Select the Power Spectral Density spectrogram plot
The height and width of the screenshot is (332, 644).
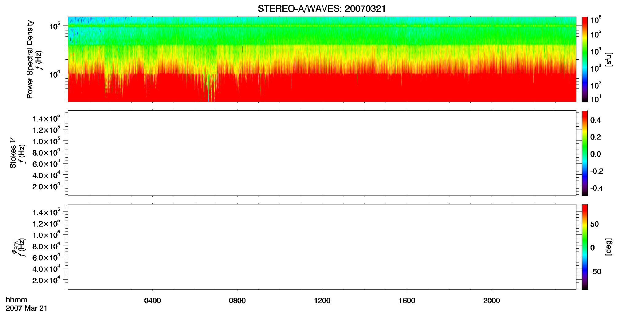click(322, 59)
